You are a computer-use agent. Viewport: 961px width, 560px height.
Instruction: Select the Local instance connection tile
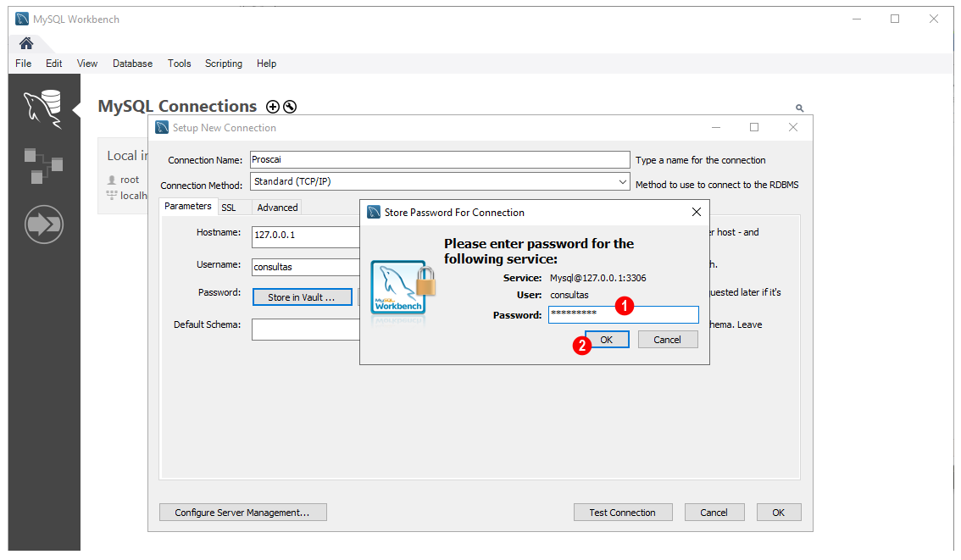click(123, 175)
